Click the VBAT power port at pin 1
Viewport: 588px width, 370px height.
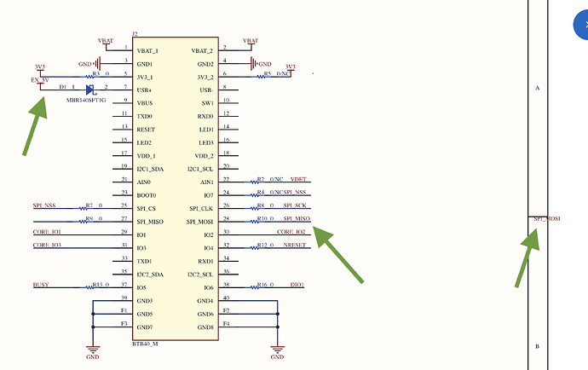106,43
